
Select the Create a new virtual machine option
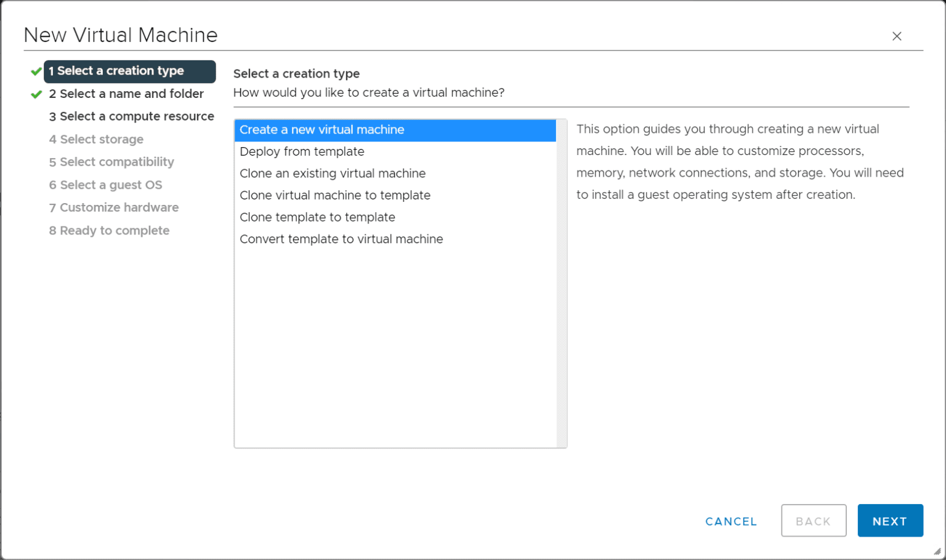point(322,129)
